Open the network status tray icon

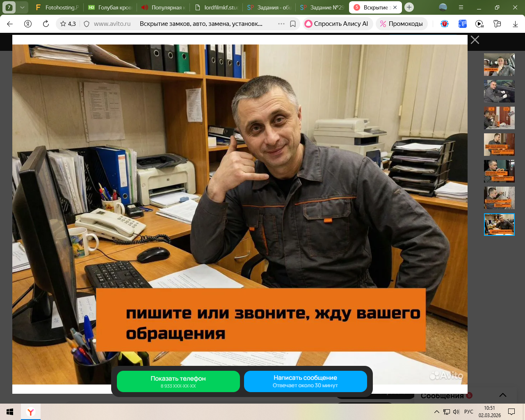447,412
